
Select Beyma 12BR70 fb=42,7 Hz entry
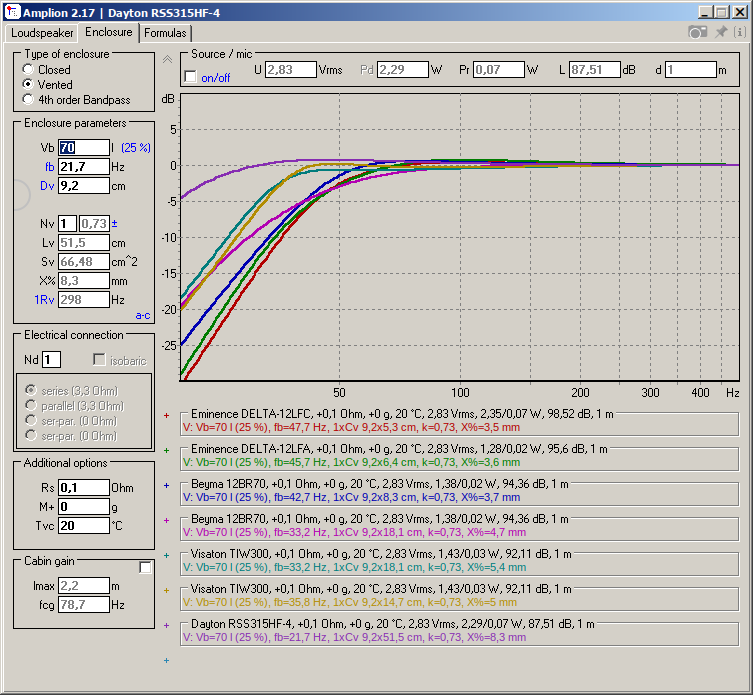click(x=459, y=491)
